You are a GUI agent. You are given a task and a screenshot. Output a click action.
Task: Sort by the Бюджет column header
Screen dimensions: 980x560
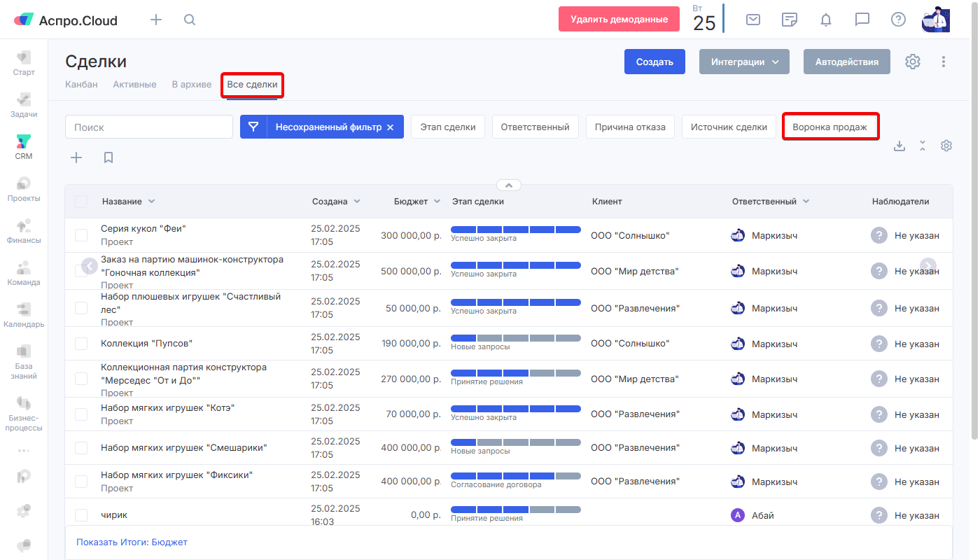pyautogui.click(x=417, y=202)
